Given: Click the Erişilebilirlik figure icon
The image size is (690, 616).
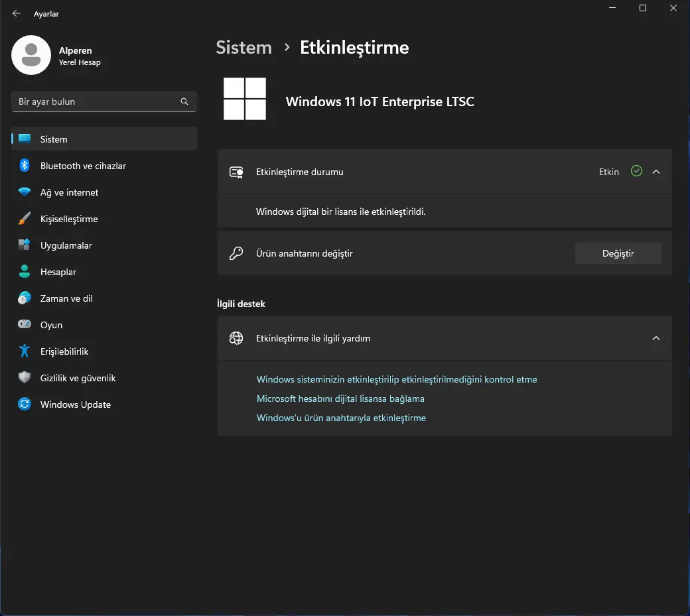Looking at the screenshot, I should tap(25, 351).
